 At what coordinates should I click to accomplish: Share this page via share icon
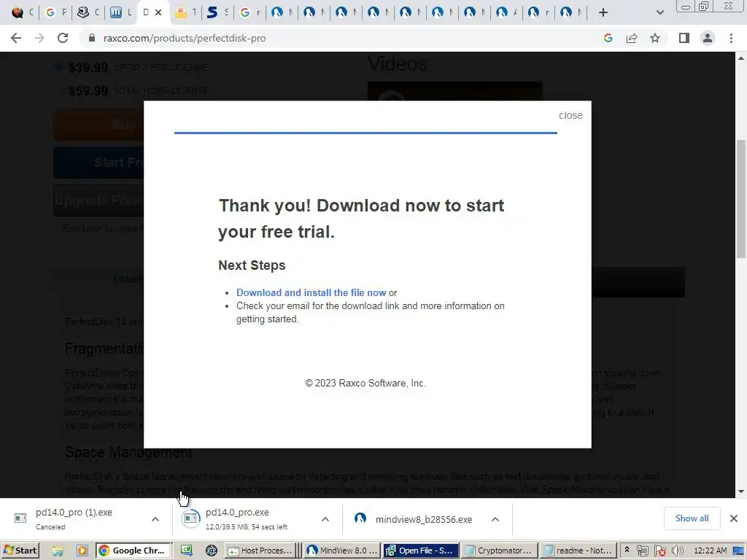(632, 38)
